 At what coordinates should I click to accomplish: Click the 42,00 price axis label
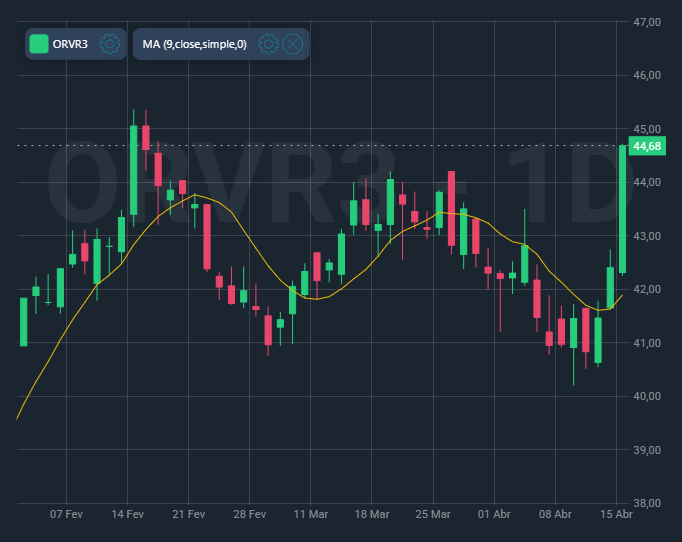647,289
